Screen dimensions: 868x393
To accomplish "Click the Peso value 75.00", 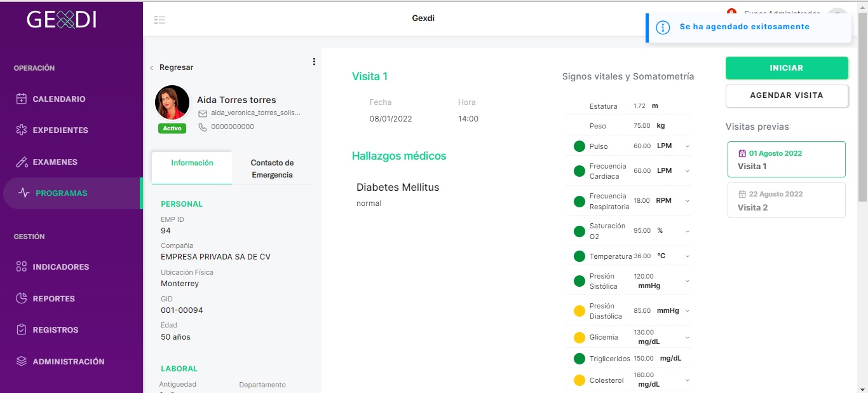I will coord(642,126).
